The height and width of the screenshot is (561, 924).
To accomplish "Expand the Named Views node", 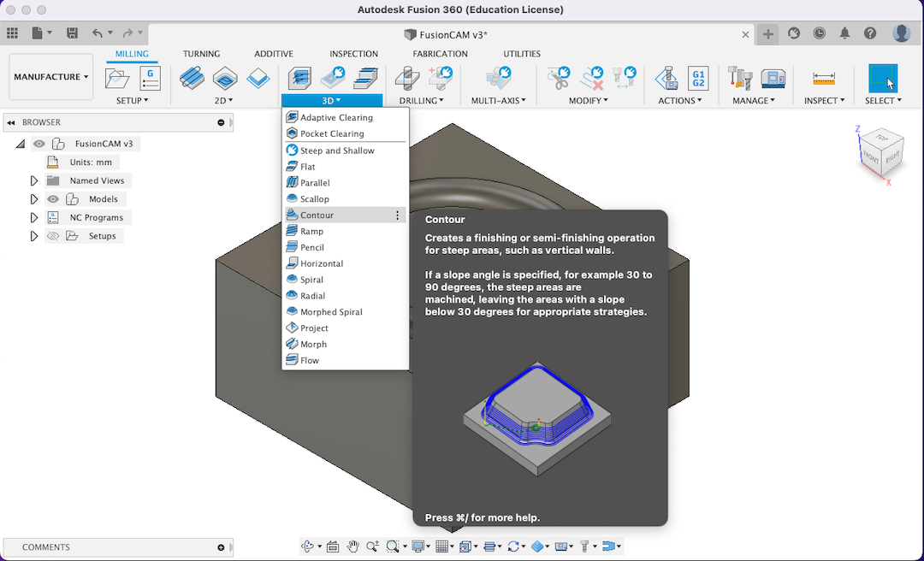I will click(34, 181).
